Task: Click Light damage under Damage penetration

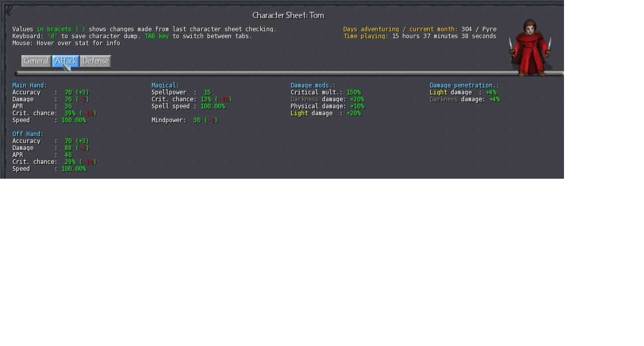Action: 463,92
